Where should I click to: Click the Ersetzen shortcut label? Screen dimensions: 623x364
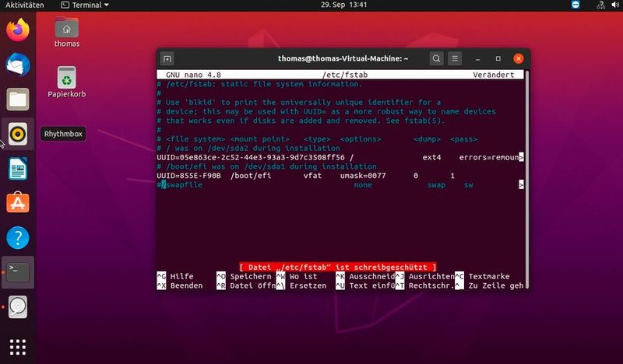coord(308,285)
